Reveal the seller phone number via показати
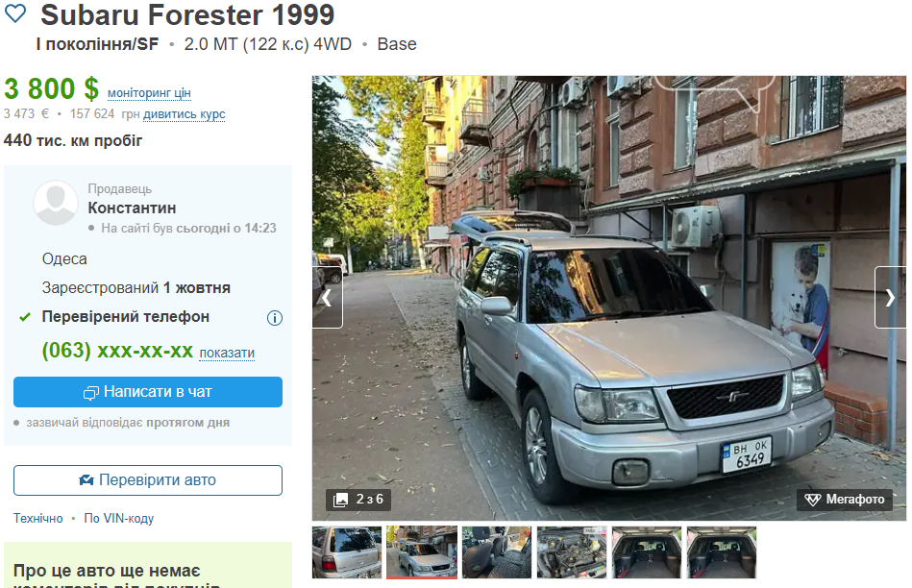912x588 pixels. point(227,353)
